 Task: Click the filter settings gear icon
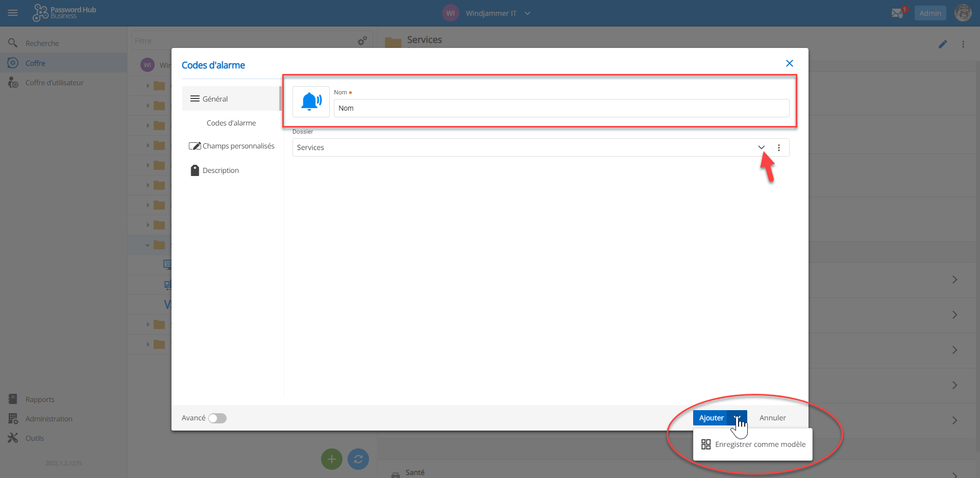(x=362, y=41)
